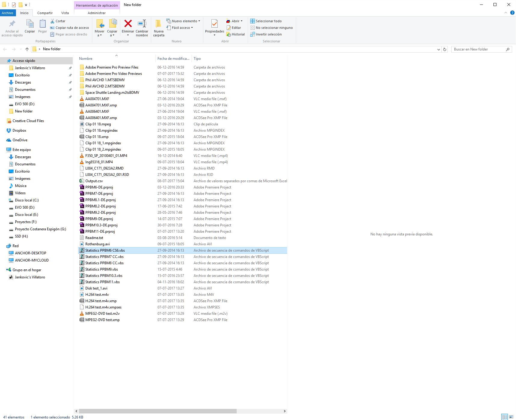Viewport: 516px width, 420px height.
Task: Click the Copiar a folder icon
Action: [x=112, y=24]
